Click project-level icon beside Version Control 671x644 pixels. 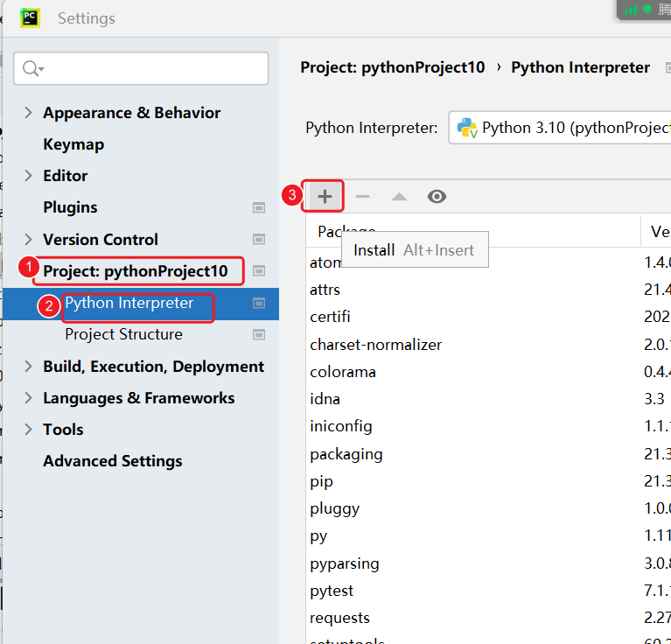pyautogui.click(x=258, y=239)
